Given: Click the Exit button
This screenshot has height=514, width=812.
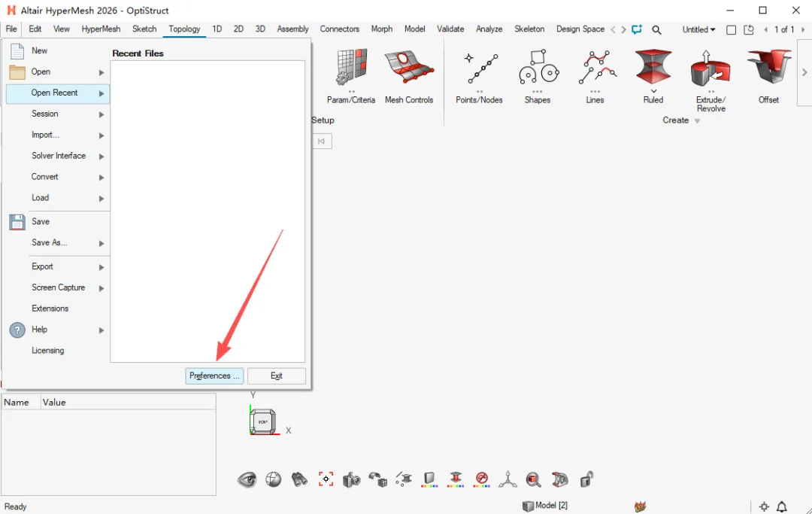Looking at the screenshot, I should tap(277, 376).
